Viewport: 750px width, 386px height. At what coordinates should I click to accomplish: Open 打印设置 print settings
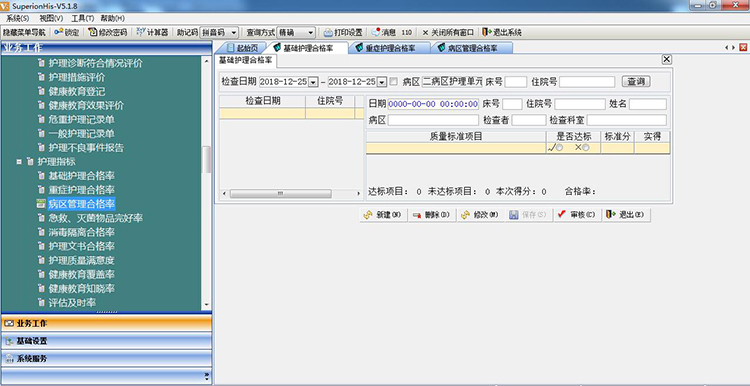click(x=343, y=33)
